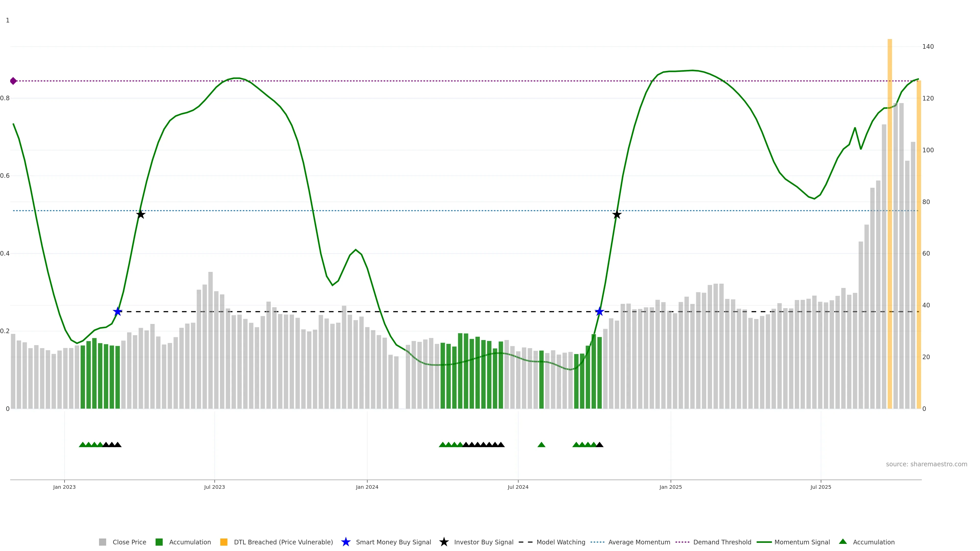This screenshot has width=980, height=551.
Task: Click the blue star marker in early 2023
Action: point(118,311)
